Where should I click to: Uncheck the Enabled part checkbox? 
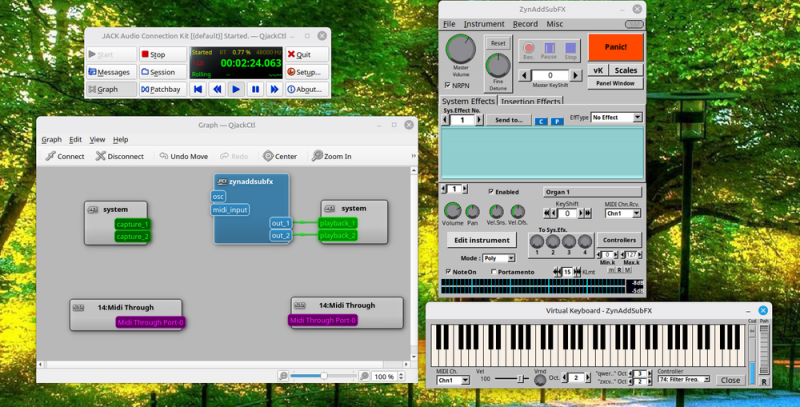tap(491, 191)
